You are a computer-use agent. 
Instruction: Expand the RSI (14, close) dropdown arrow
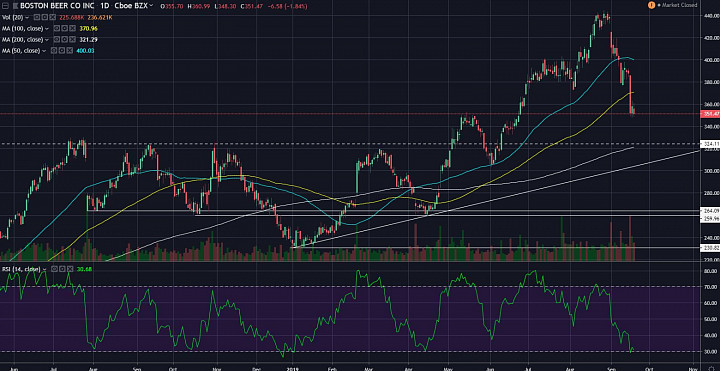click(x=45, y=270)
